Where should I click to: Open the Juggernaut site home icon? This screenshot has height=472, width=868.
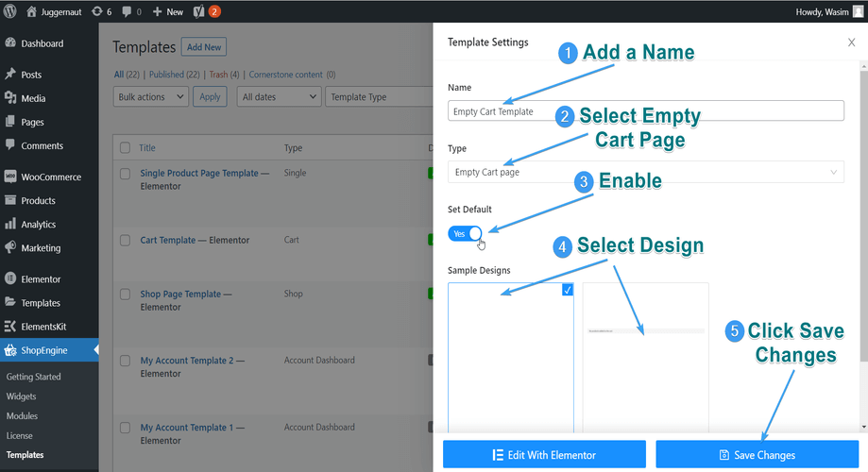[x=31, y=11]
